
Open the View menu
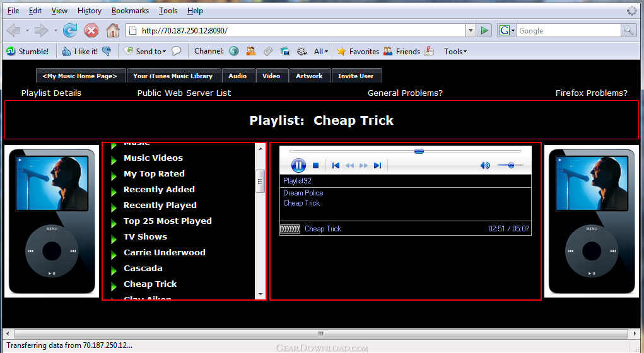[59, 11]
